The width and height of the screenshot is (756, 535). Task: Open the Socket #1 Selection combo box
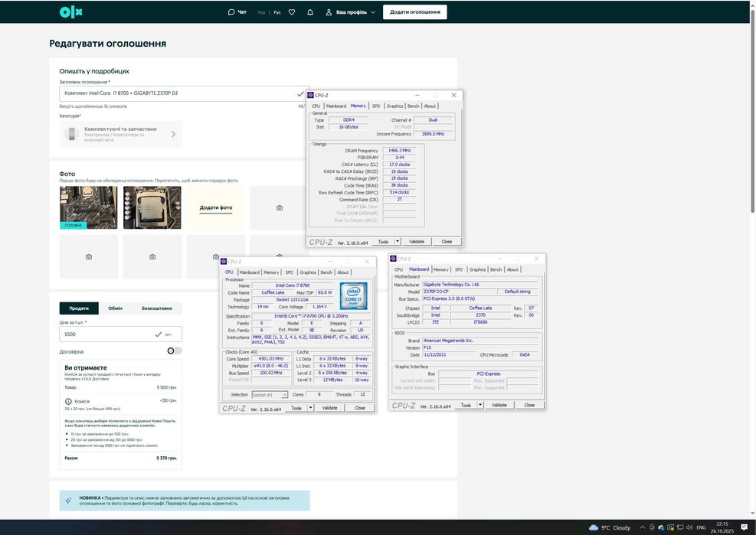pos(270,395)
